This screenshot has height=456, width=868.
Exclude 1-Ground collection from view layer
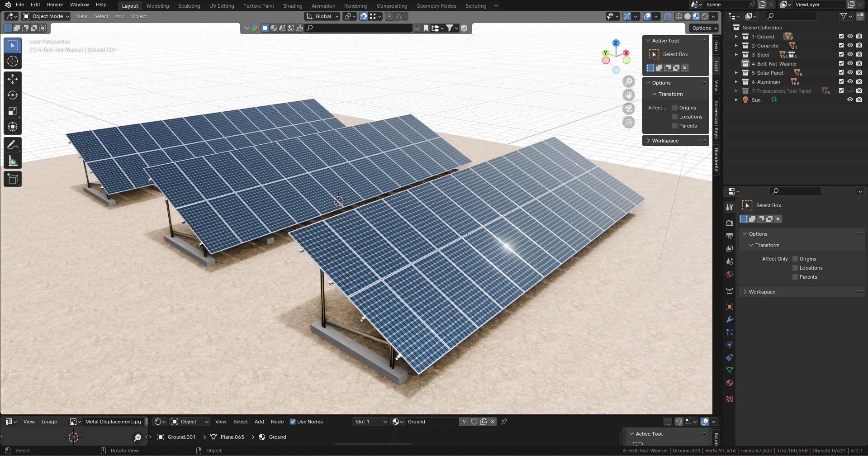pyautogui.click(x=841, y=37)
